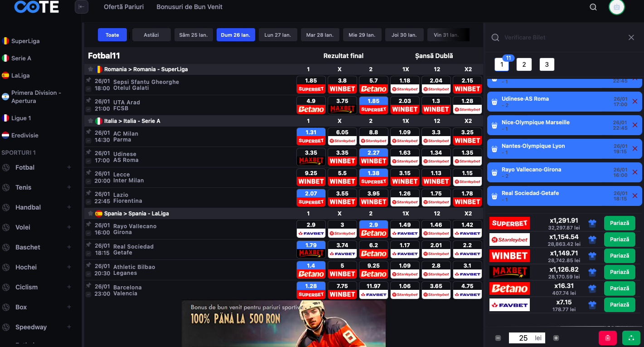Viewport: 644px width, 347px height.
Task: Expand Fotbal in sports sidebar
Action: pos(69,167)
